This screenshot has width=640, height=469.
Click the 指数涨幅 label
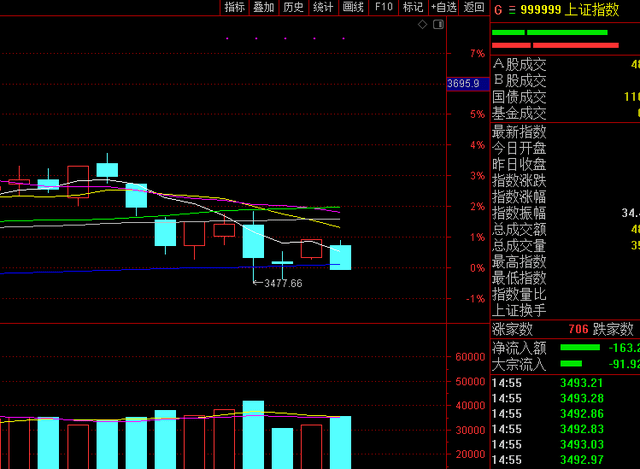click(519, 197)
